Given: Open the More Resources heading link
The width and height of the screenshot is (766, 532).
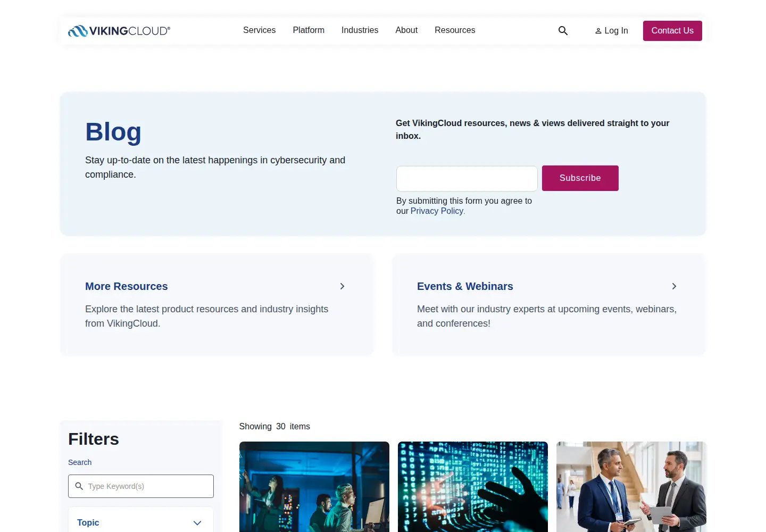Looking at the screenshot, I should point(127,286).
